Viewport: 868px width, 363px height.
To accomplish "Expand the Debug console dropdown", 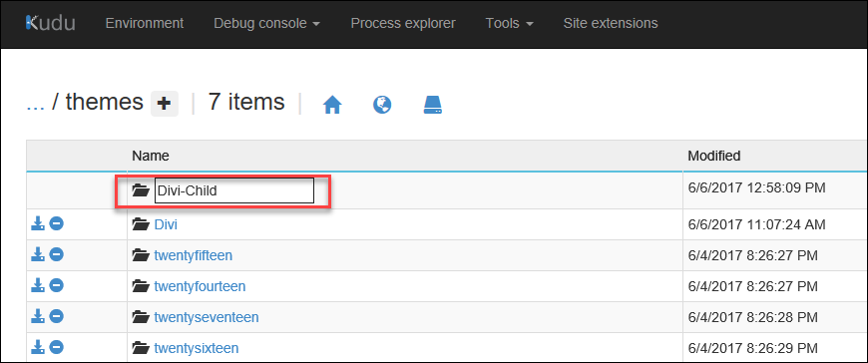I will coord(266,23).
